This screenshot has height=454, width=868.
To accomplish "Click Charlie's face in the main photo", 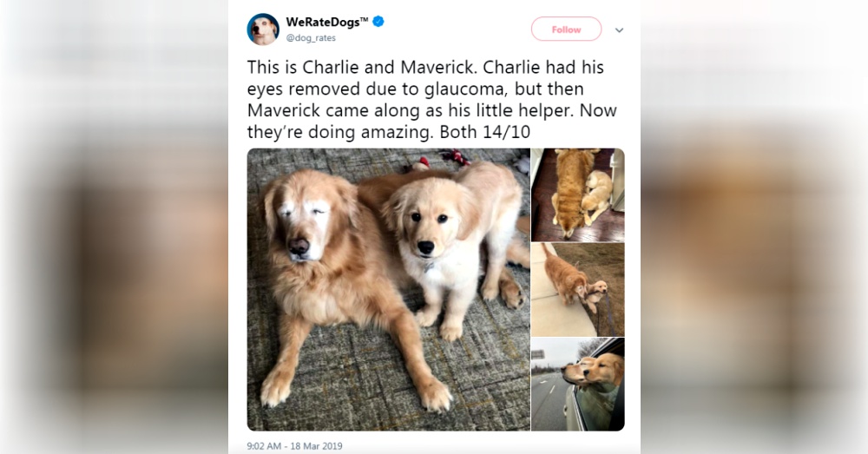I will tap(305, 220).
